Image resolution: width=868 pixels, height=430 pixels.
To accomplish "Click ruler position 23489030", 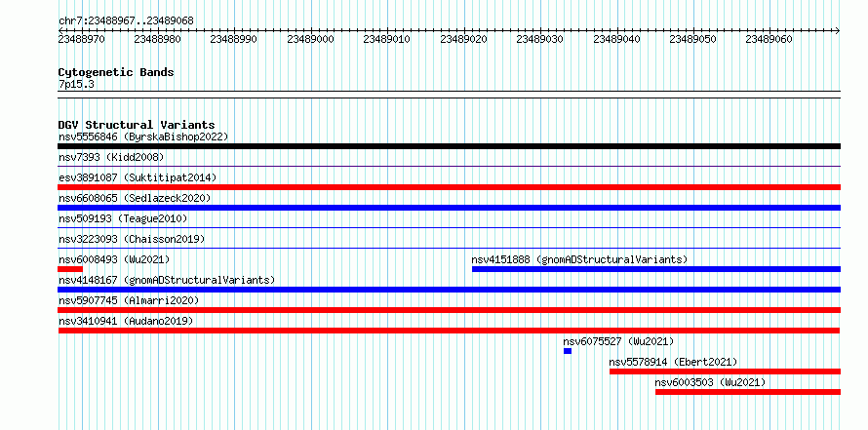I will coord(539,39).
